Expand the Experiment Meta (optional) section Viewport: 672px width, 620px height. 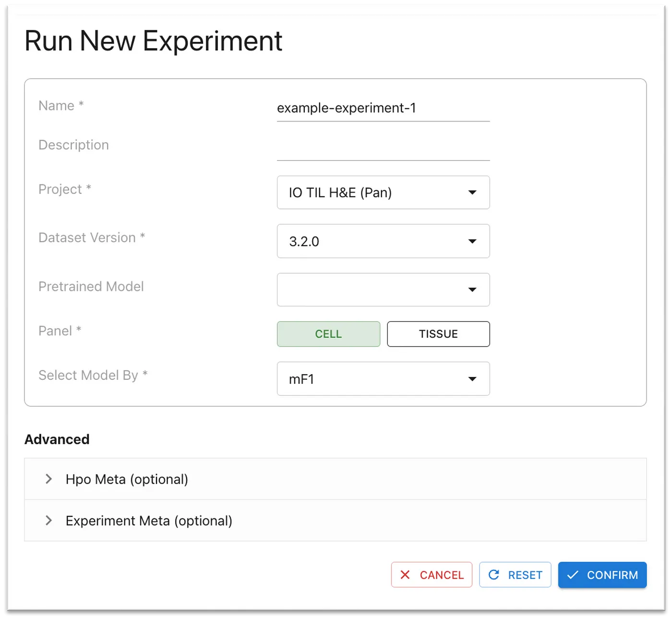coord(149,521)
